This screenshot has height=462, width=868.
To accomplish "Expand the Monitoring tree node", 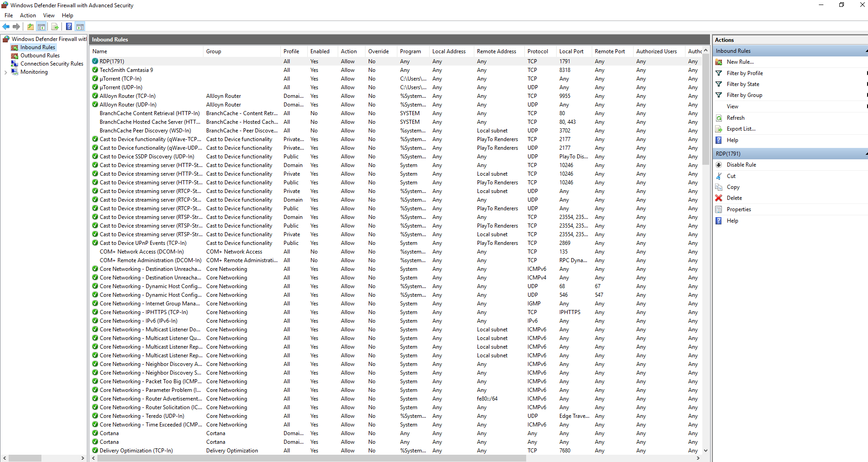I will coord(5,72).
